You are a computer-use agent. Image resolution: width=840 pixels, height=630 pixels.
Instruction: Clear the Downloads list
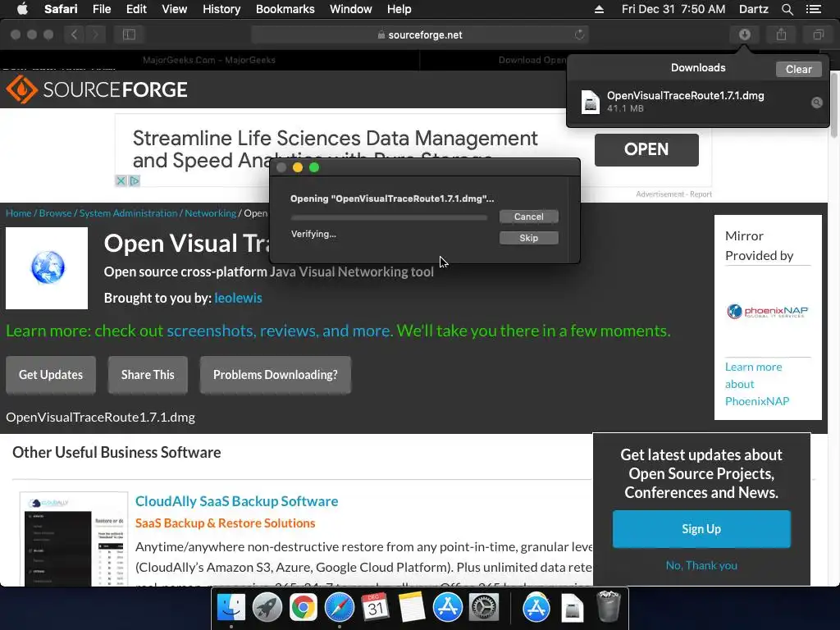(798, 69)
